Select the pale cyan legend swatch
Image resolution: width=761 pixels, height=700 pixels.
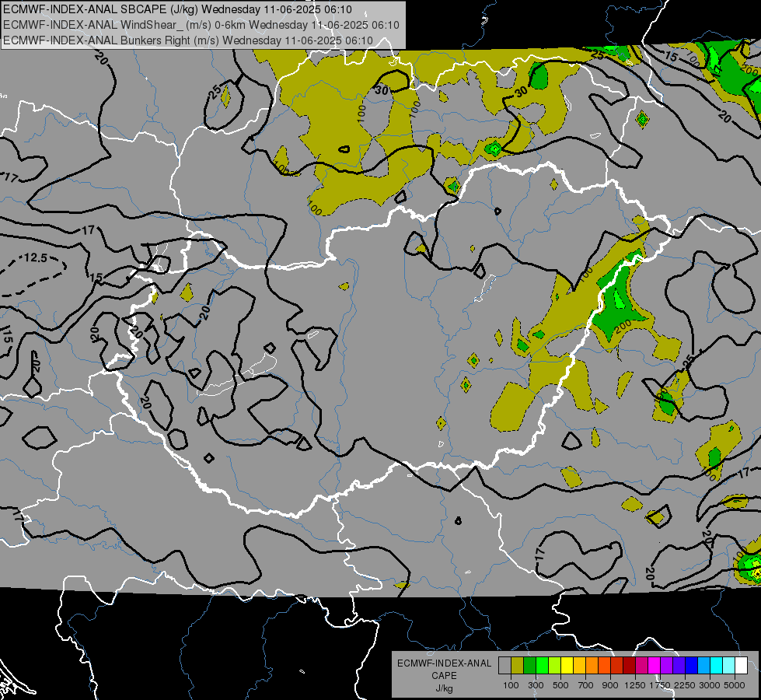[729, 666]
